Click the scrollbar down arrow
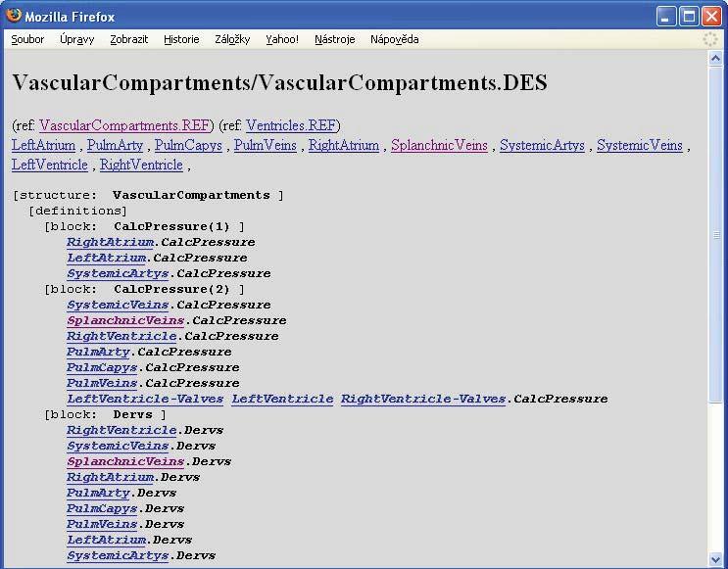The height and width of the screenshot is (569, 728). (715, 559)
